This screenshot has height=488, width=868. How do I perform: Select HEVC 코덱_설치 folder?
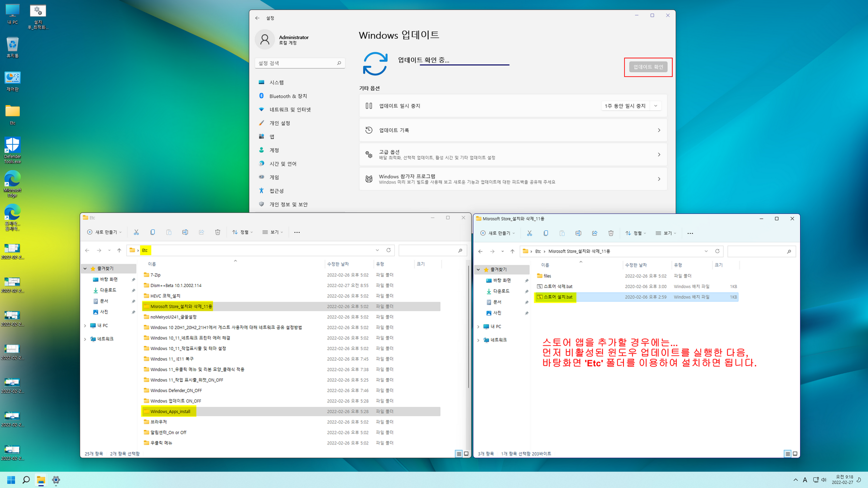point(291,296)
